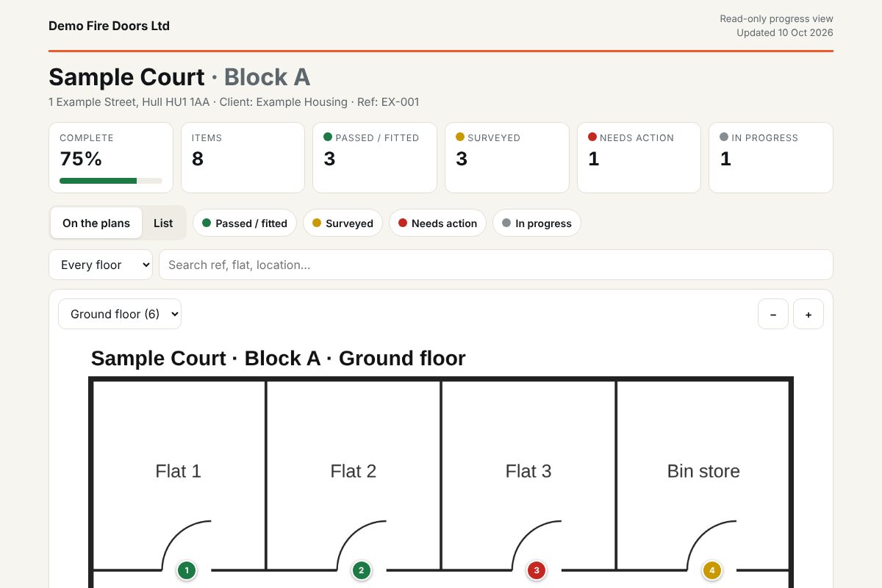Expand the Ground floor (6) plan selector
882x588 pixels.
click(120, 314)
